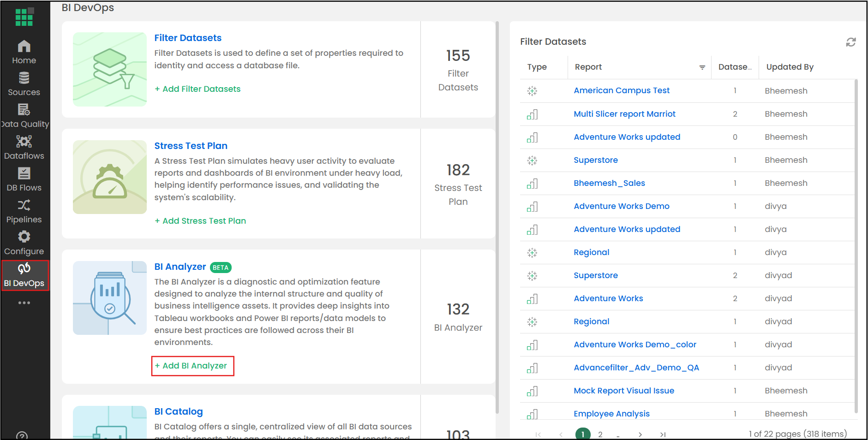The height and width of the screenshot is (440, 868).
Task: Select page 2 in pagination
Action: pos(600,434)
